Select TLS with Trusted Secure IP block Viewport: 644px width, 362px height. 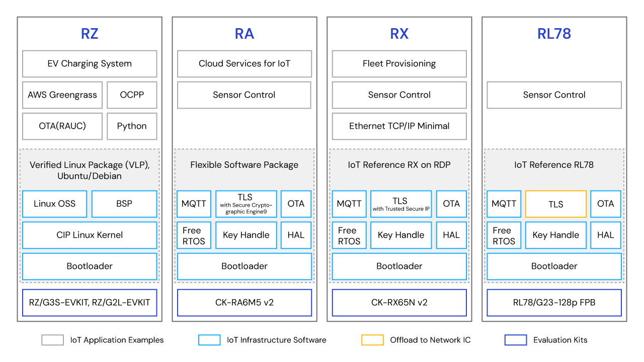coord(400,204)
